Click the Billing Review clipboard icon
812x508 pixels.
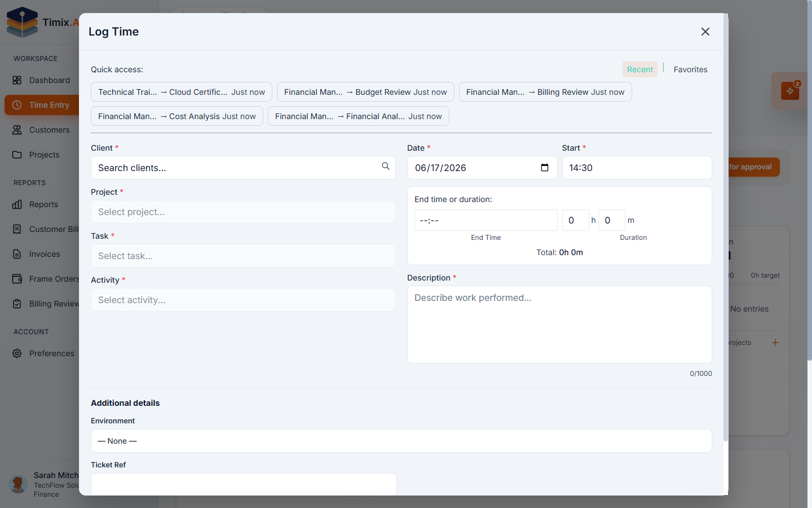pyautogui.click(x=17, y=304)
